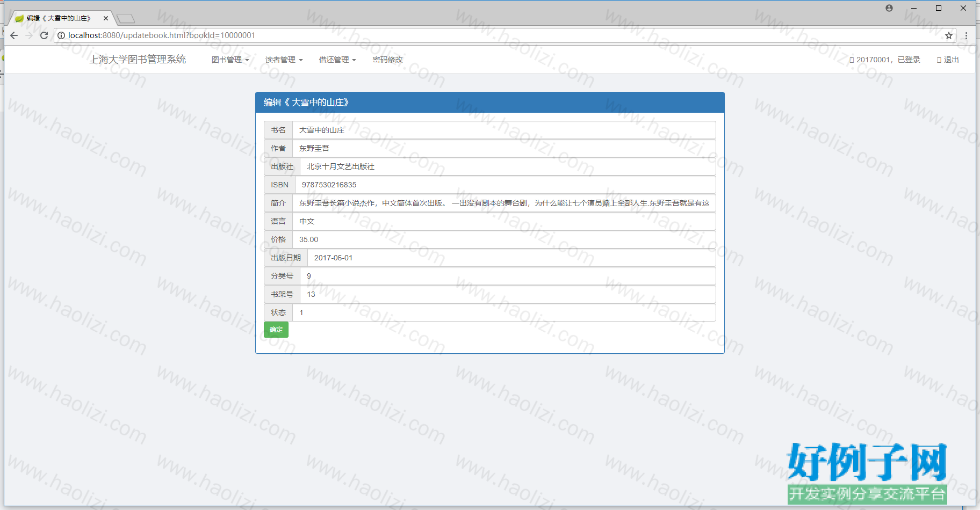This screenshot has height=510, width=980.
Task: Go back with the browser back arrow
Action: pyautogui.click(x=14, y=35)
